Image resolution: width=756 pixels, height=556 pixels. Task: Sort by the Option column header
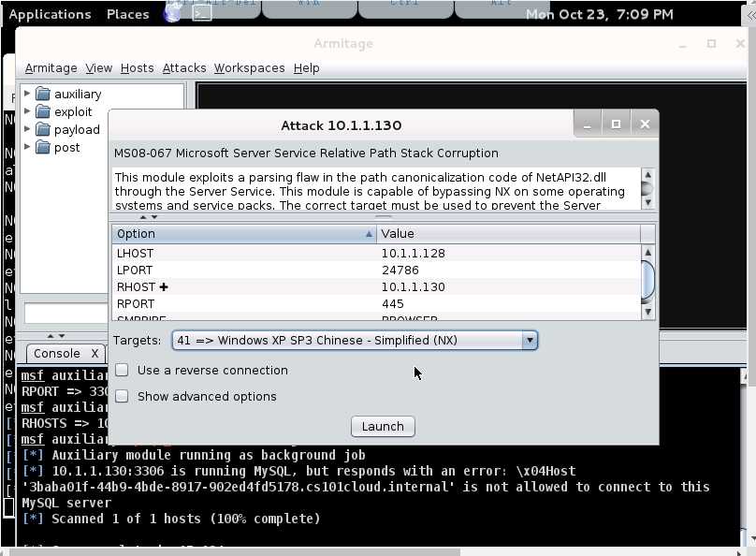pos(244,234)
